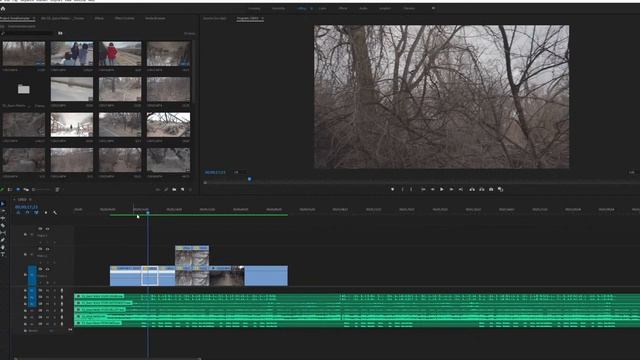Viewport: 640px width, 360px height.
Task: Switch Project panel to Freeform View
Action: click(26, 189)
